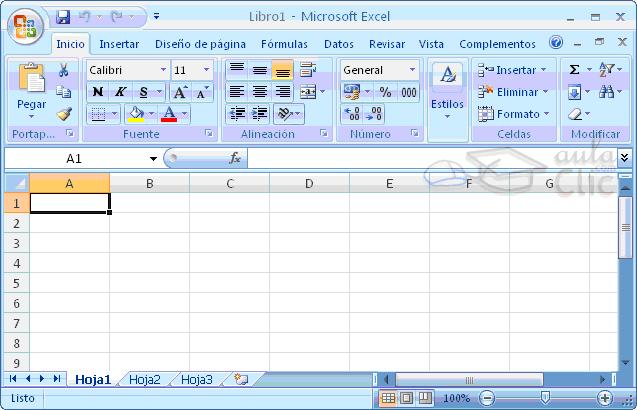Open Excel help question mark

[556, 42]
